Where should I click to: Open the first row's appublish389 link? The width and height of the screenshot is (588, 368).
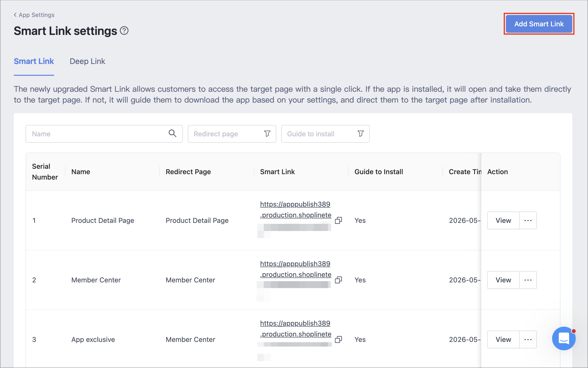pos(295,210)
